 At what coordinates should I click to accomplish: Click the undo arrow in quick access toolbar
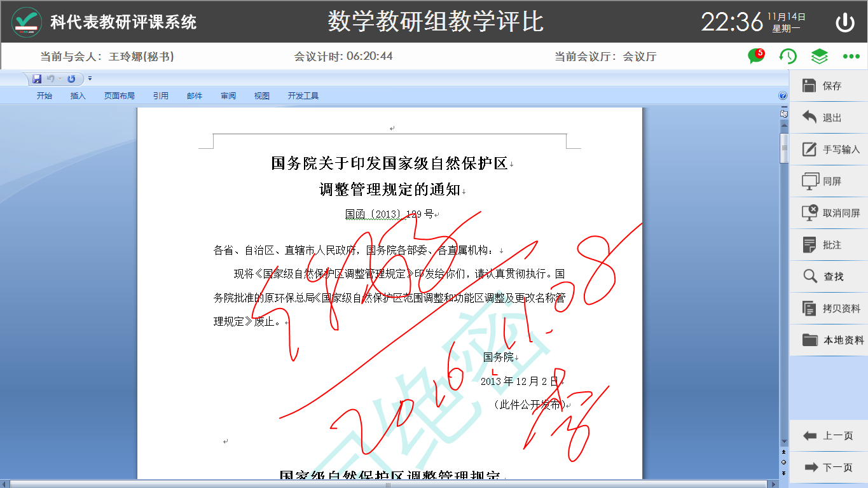coord(51,79)
